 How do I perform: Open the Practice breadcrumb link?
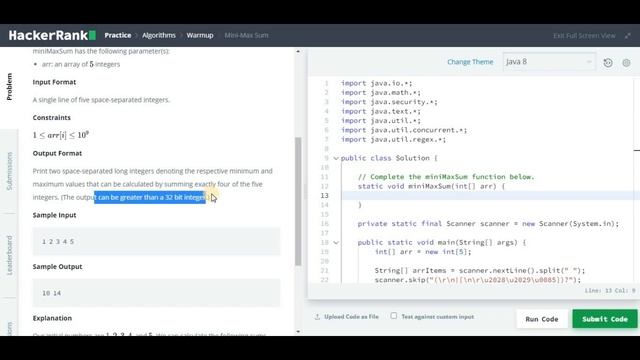118,36
